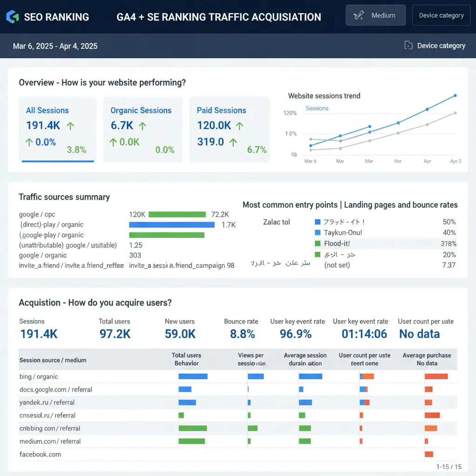Click the green up arrow beside Paid Sessions 120.0K
476x476 pixels.
[239, 126]
